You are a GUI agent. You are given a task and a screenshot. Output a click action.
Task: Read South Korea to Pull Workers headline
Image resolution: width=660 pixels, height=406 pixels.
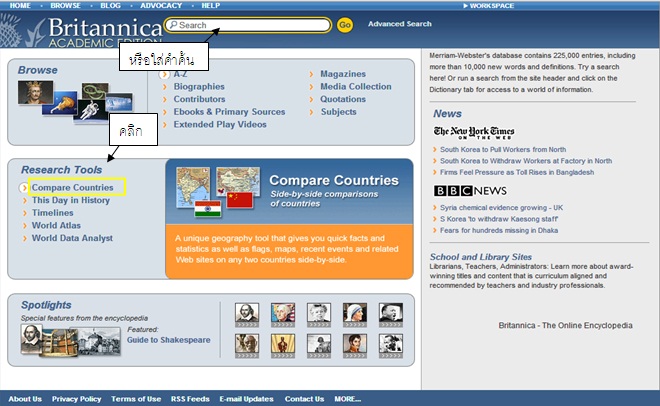click(x=503, y=149)
